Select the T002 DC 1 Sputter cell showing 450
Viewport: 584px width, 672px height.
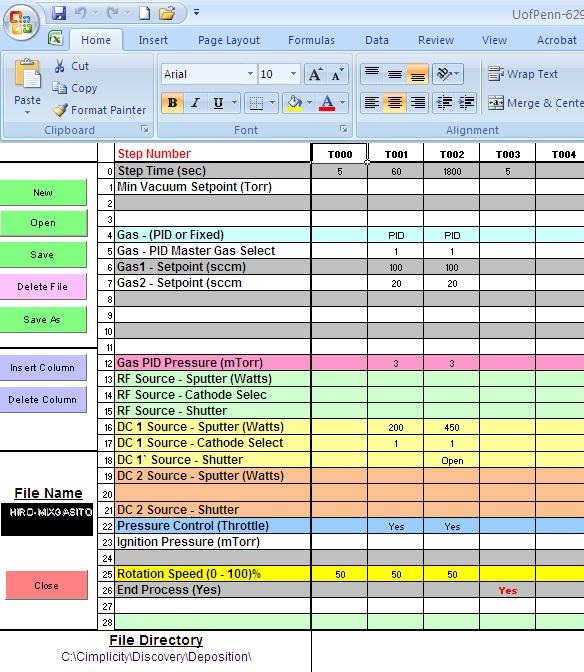coord(452,427)
